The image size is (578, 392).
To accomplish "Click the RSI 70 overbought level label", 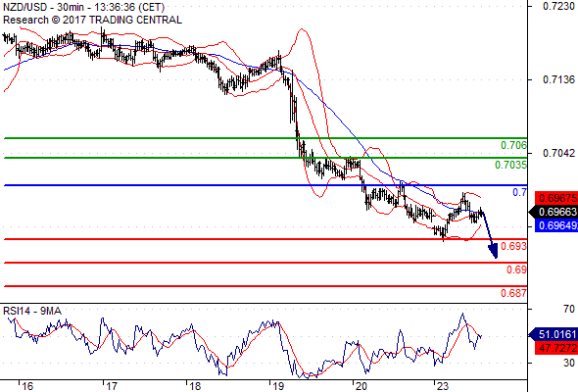I will [569, 309].
